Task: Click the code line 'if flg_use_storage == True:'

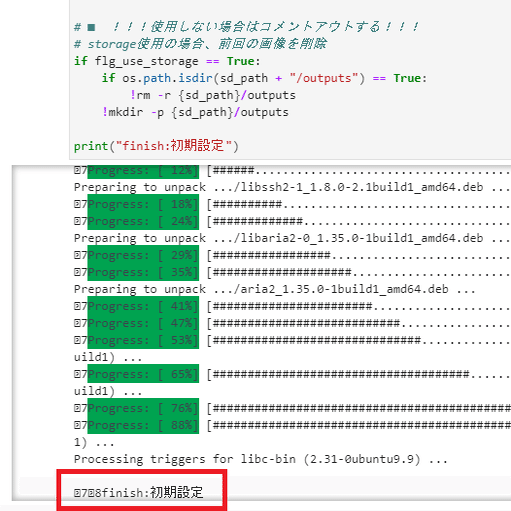Action: 167,61
